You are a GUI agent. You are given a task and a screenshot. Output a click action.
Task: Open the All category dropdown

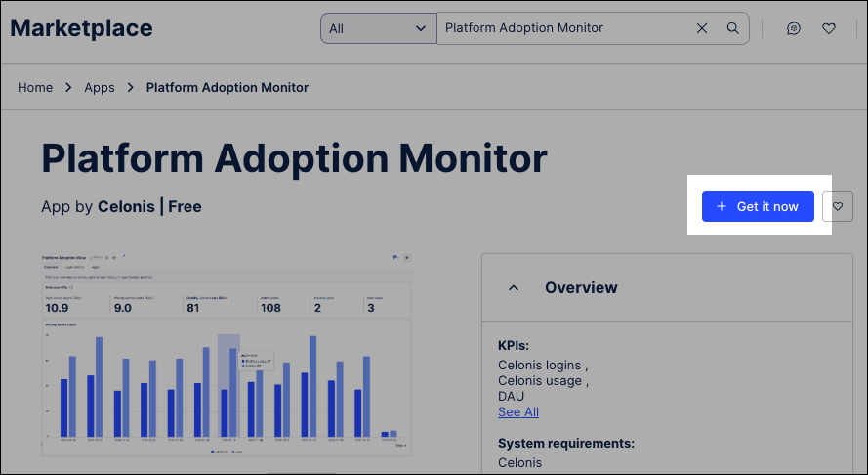point(378,28)
